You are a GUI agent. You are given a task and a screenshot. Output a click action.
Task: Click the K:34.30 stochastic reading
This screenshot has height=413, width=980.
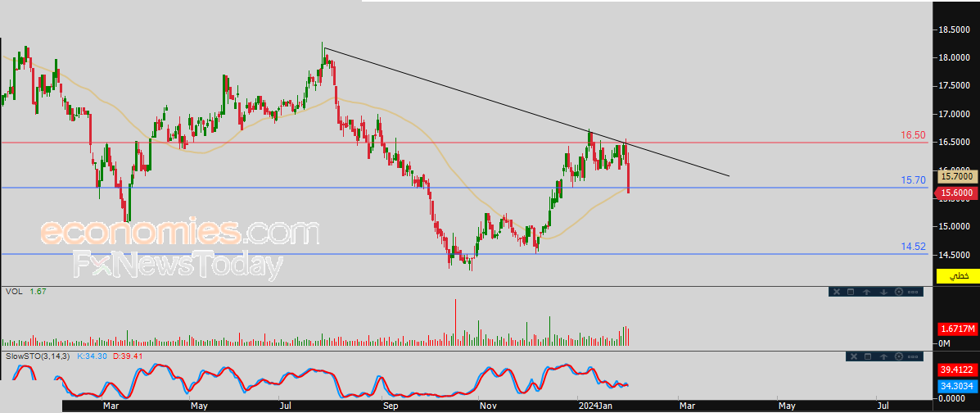(92, 356)
